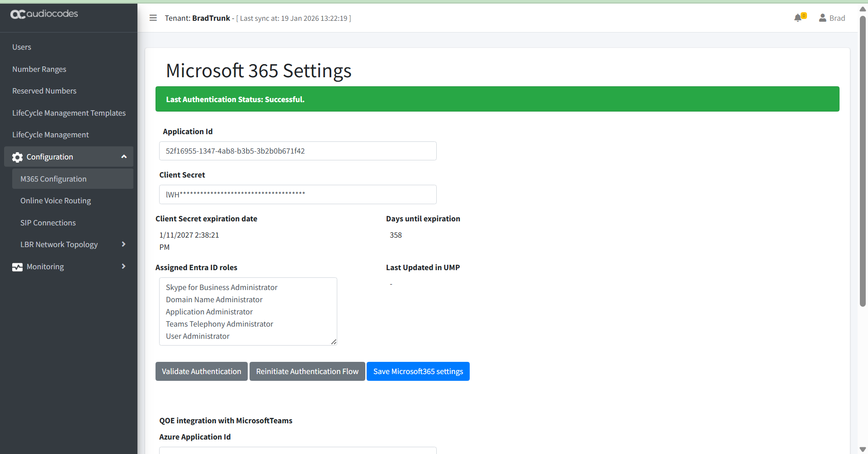
Task: Open the notifications bell icon
Action: (x=798, y=18)
